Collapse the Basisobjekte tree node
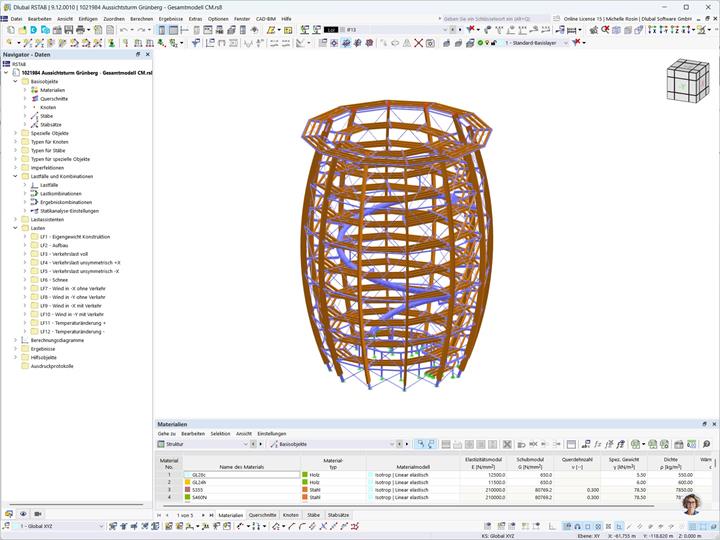The width and height of the screenshot is (720, 540). tap(15, 81)
